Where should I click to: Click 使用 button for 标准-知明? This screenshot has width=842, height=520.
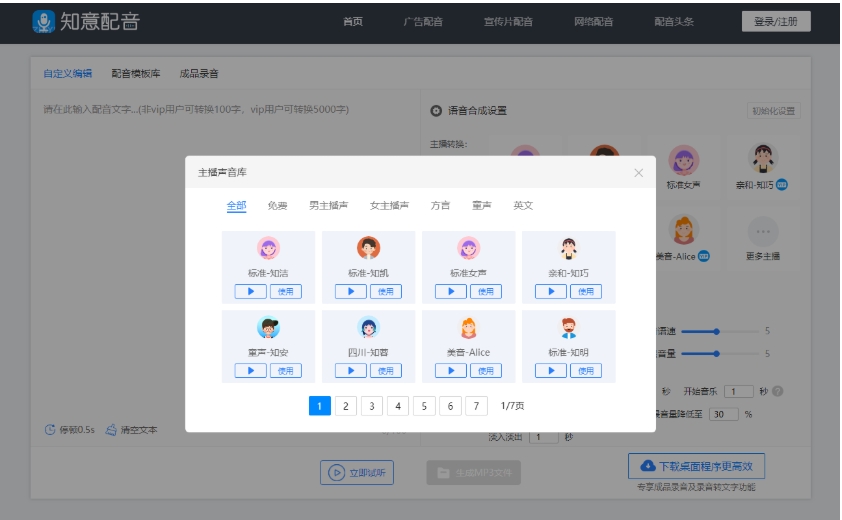(x=586, y=371)
